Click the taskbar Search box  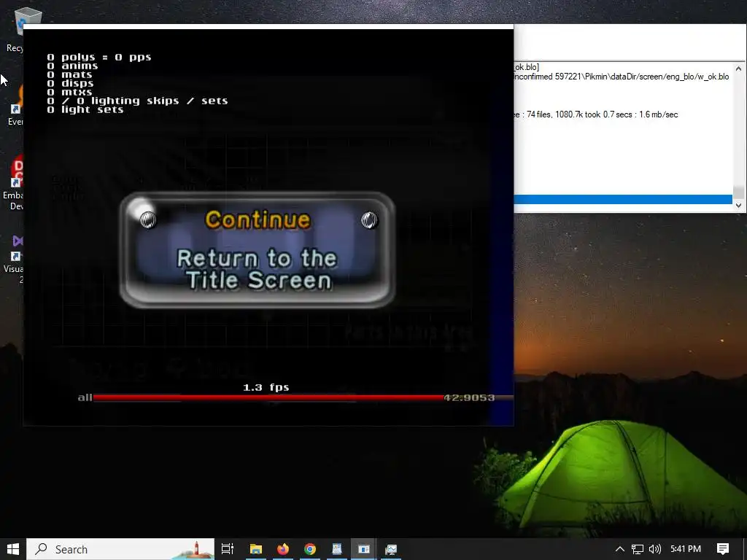[x=120, y=549]
